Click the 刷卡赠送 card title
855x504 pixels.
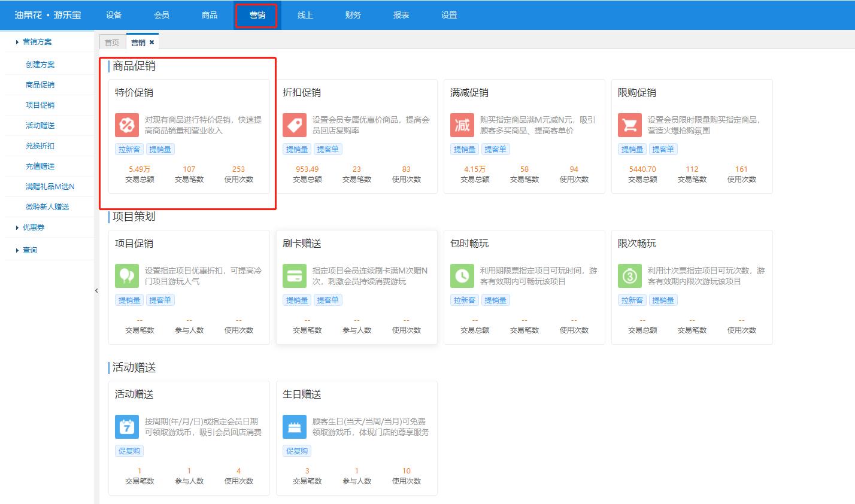point(302,244)
